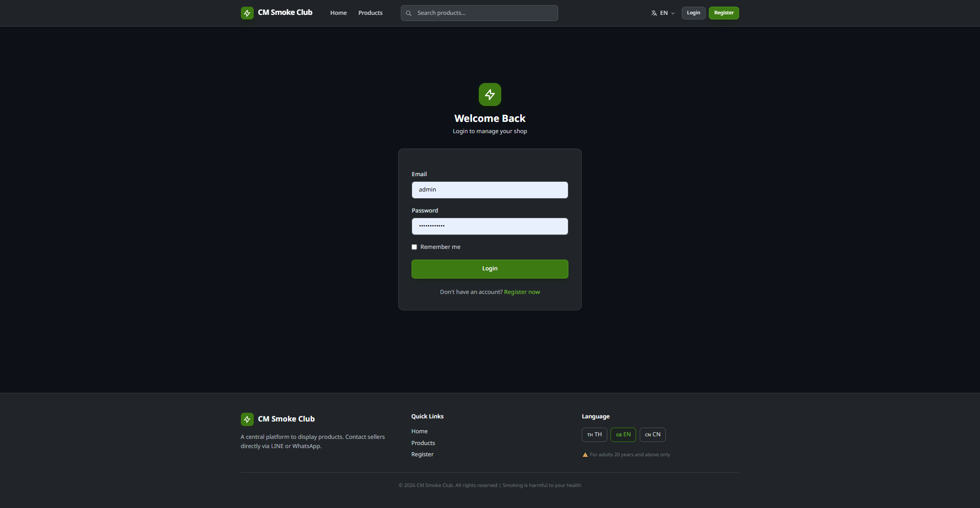Click the search magnifier icon
Viewport: 980px width, 508px height.
[409, 13]
